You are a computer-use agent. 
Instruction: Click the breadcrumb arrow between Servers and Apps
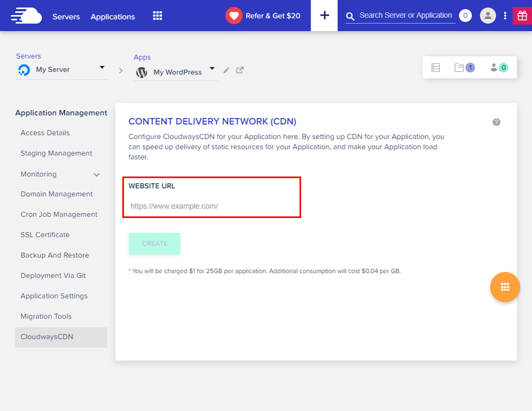pos(121,71)
